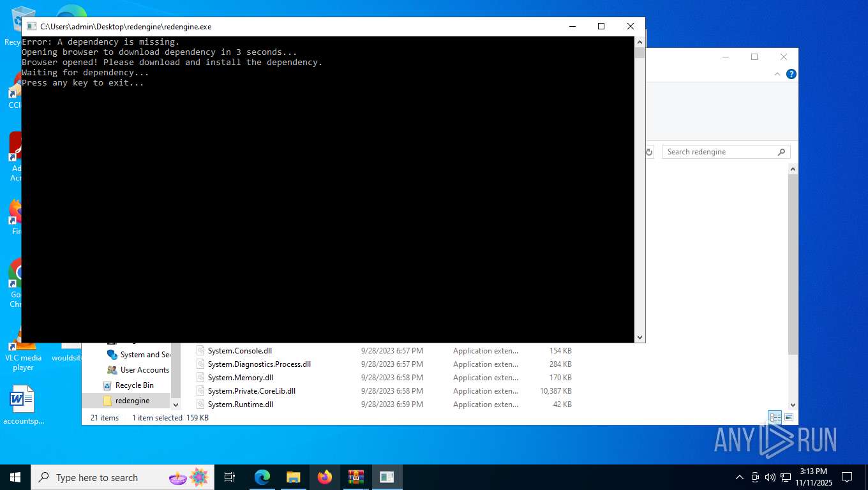
Task: Open Microsoft Edge from the taskbar
Action: coord(262,477)
